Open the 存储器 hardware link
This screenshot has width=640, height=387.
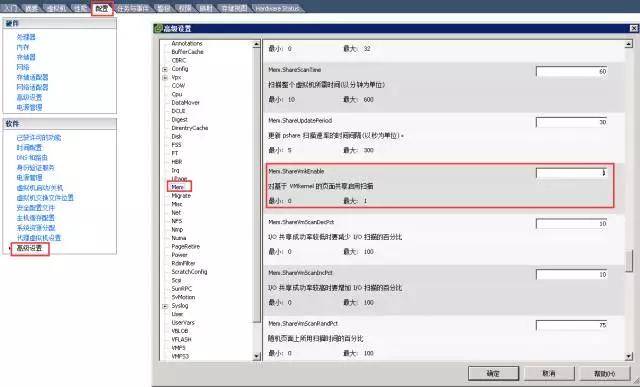click(26, 57)
